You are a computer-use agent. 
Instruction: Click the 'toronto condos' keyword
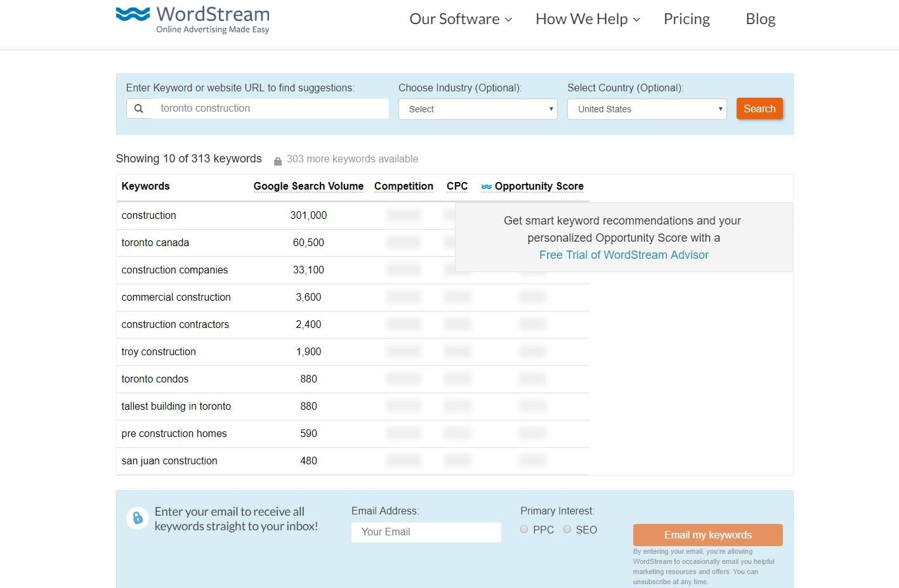155,379
